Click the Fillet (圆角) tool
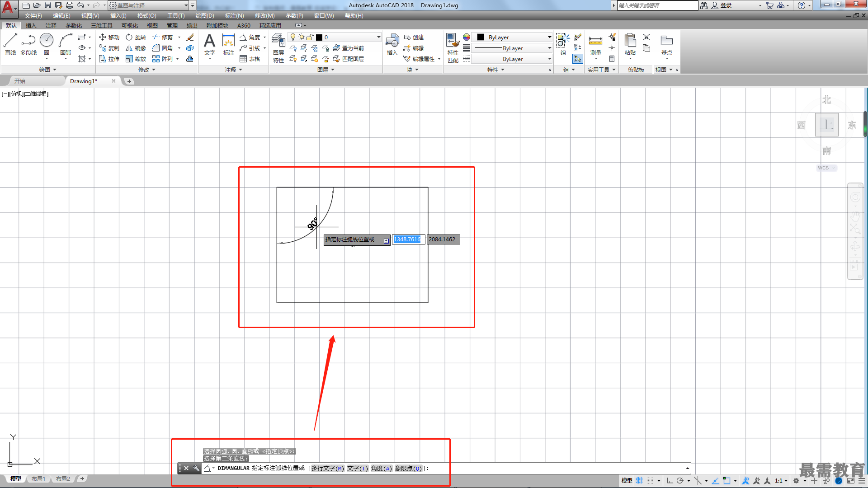Image resolution: width=868 pixels, height=488 pixels. pyautogui.click(x=163, y=48)
